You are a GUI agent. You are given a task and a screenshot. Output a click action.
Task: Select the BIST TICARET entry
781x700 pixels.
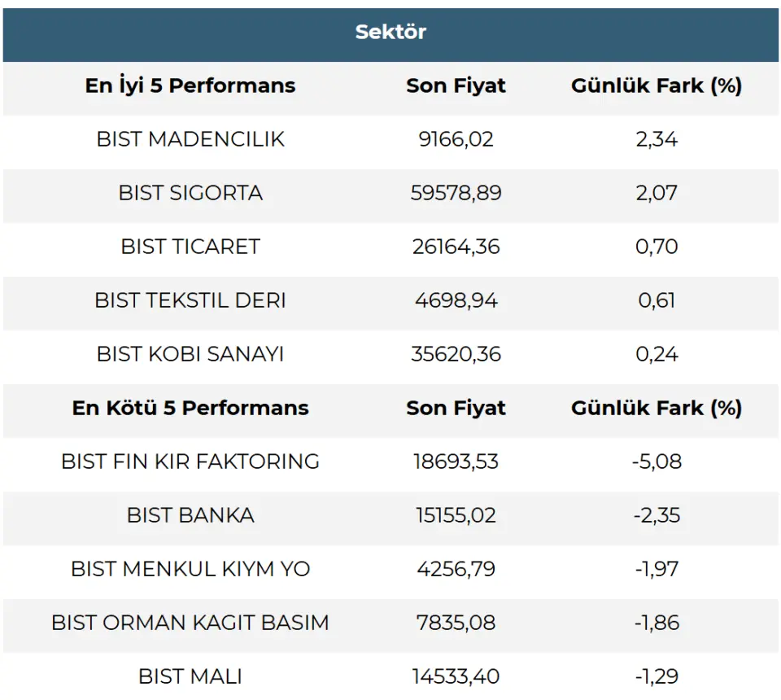click(x=190, y=247)
